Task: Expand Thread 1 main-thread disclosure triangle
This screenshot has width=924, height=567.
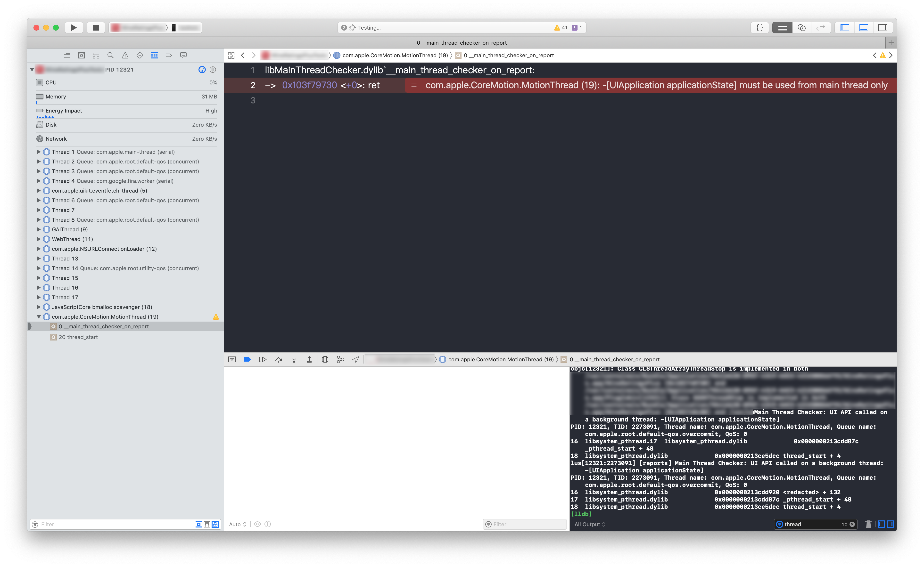Action: (x=39, y=152)
